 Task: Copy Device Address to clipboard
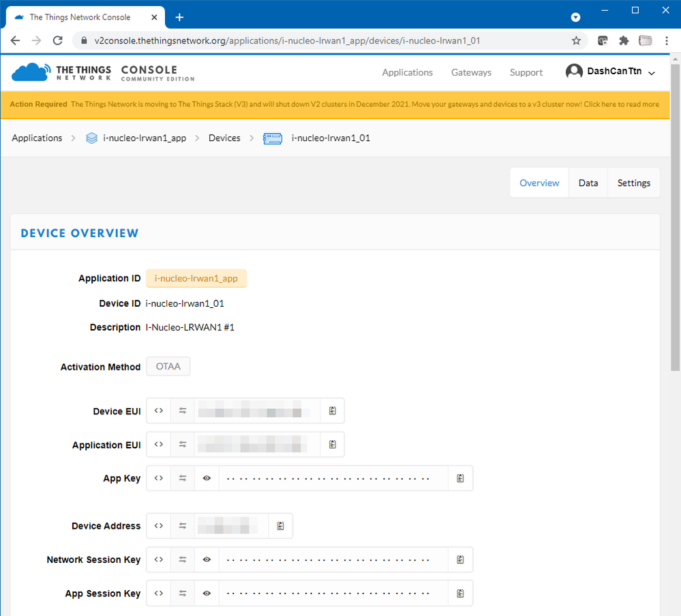pos(281,525)
